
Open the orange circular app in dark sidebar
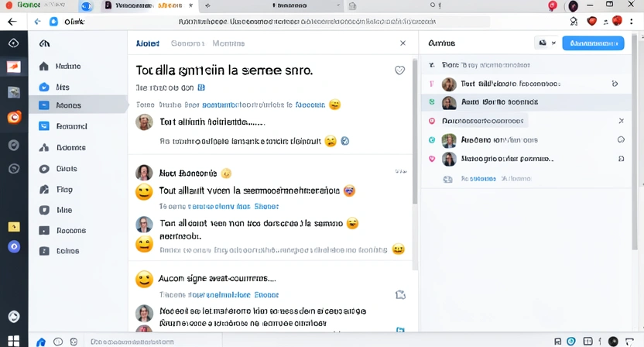(x=14, y=118)
